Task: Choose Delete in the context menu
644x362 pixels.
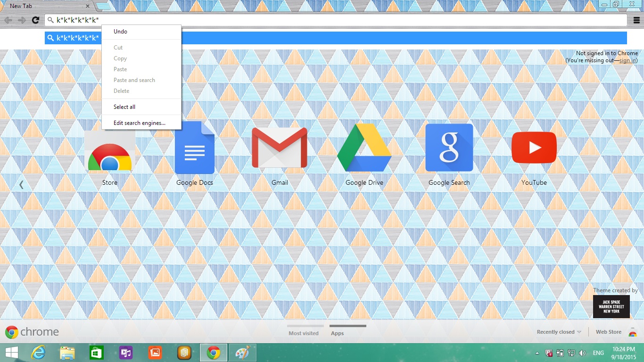Action: (141, 91)
